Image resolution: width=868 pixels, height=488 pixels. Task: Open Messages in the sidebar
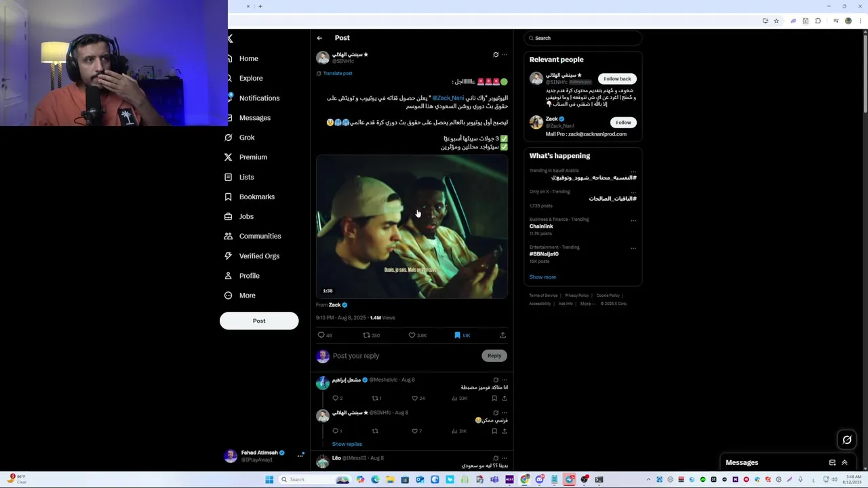coord(254,118)
